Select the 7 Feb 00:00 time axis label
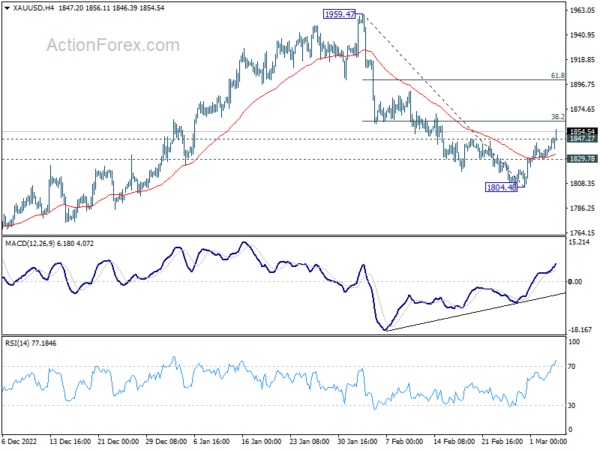This screenshot has width=600, height=450. [405, 442]
